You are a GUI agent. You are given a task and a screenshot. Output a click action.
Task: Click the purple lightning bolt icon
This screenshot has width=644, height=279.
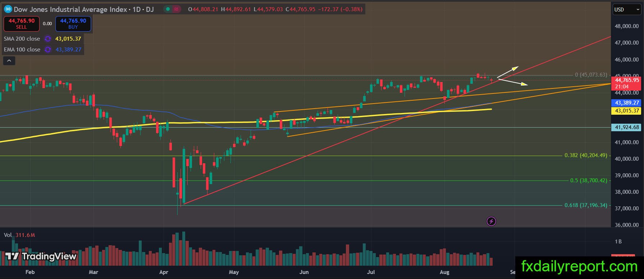tap(491, 221)
